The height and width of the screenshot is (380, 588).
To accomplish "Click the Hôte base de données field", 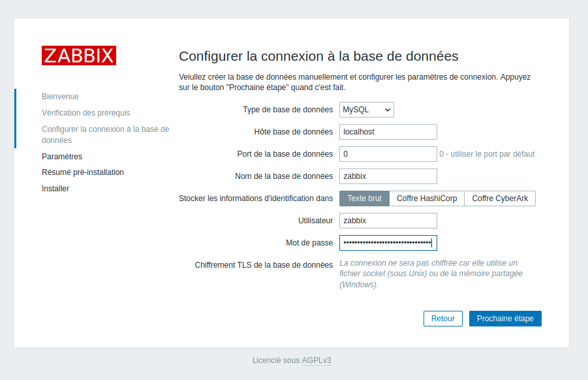I will pyautogui.click(x=388, y=132).
